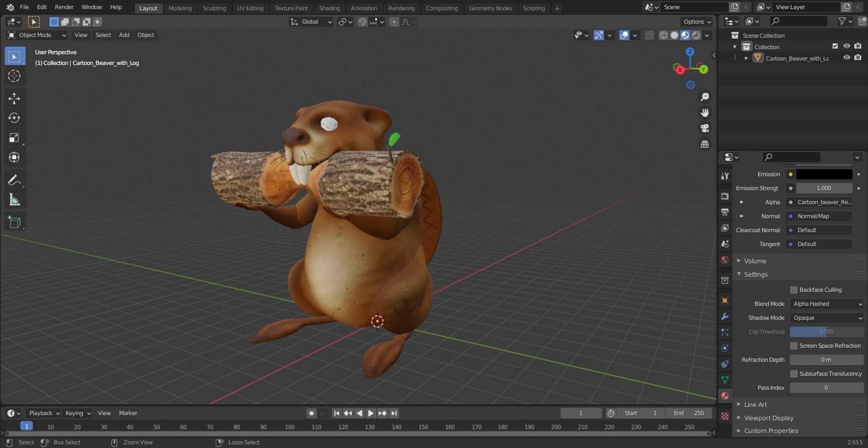Click the timeline Marker menu
The image size is (868, 448).
click(x=128, y=413)
